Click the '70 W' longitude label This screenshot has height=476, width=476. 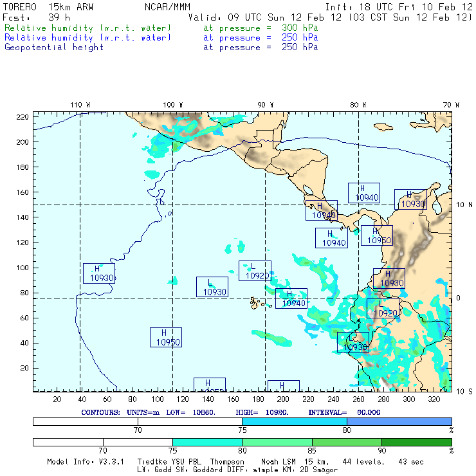[x=451, y=105]
